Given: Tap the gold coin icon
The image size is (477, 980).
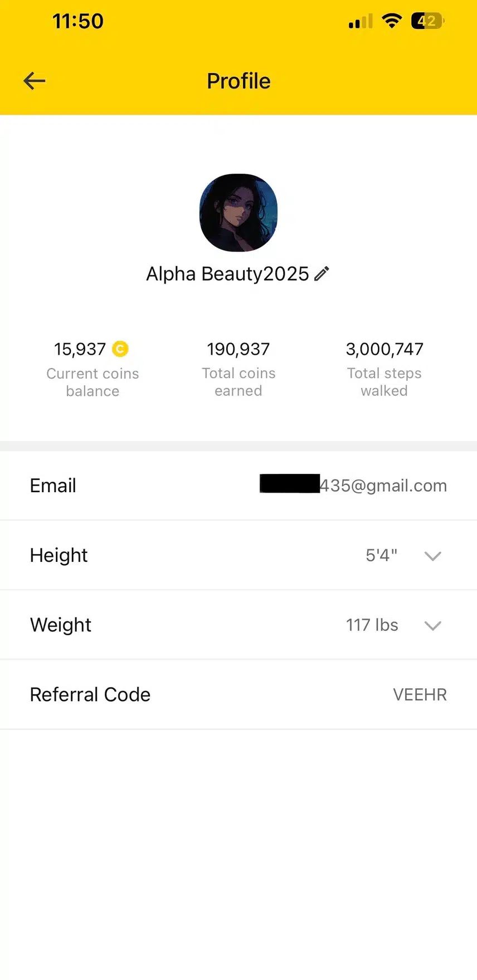Looking at the screenshot, I should click(120, 349).
